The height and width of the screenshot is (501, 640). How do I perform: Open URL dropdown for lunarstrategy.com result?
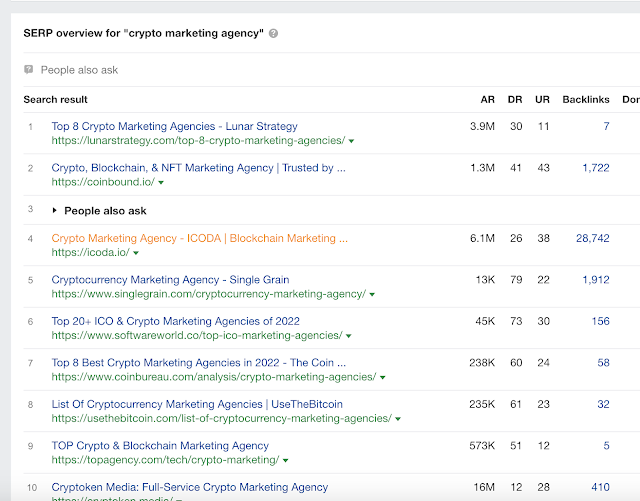(x=351, y=141)
